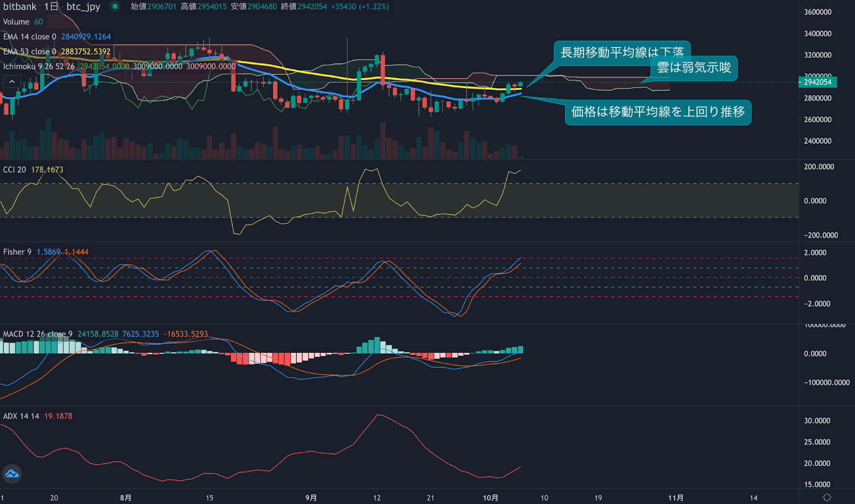Click the current price label 2942054
The width and height of the screenshot is (855, 504).
(x=818, y=82)
